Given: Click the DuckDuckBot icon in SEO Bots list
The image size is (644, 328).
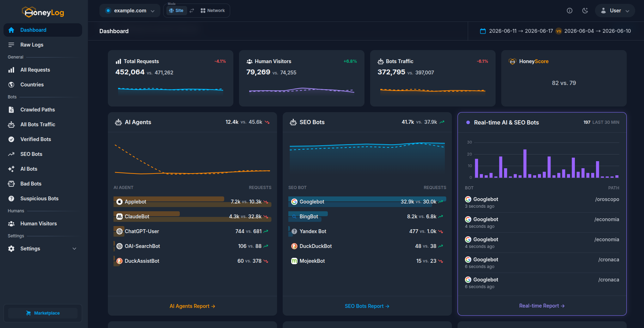Looking at the screenshot, I should point(294,246).
